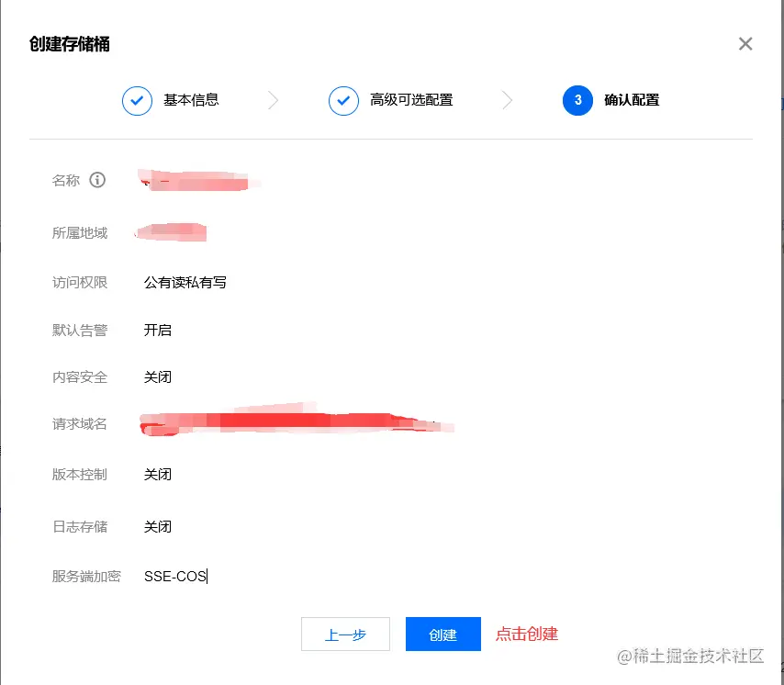Click the step 3 circle for 确认配置

(x=577, y=100)
